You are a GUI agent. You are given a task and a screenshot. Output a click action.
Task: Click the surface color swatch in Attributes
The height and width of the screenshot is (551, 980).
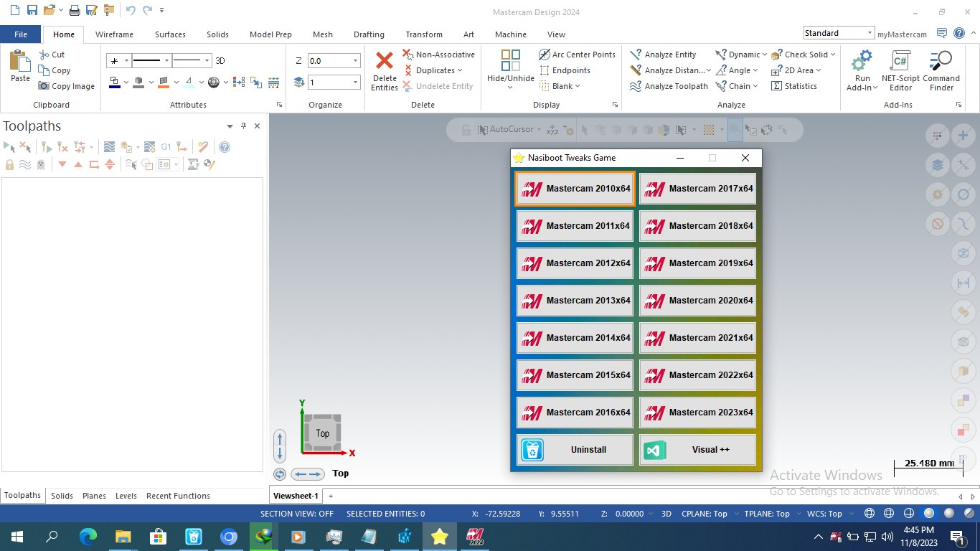point(164,83)
